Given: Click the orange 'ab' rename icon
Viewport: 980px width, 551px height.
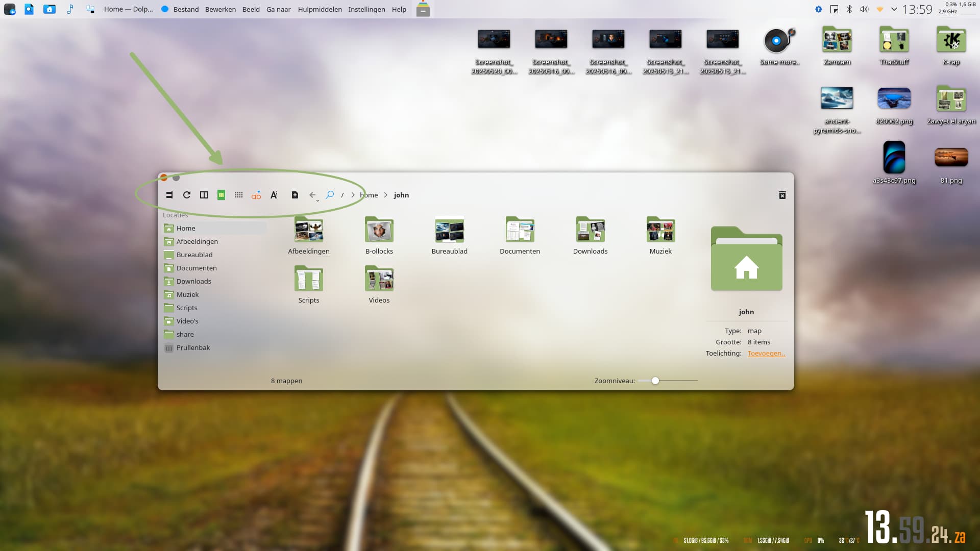Looking at the screenshot, I should (256, 195).
